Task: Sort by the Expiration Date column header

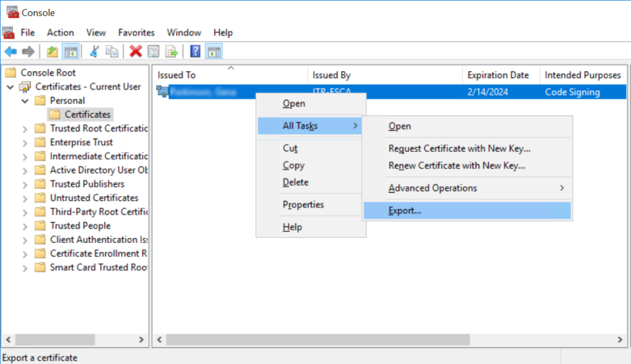Action: (502, 75)
